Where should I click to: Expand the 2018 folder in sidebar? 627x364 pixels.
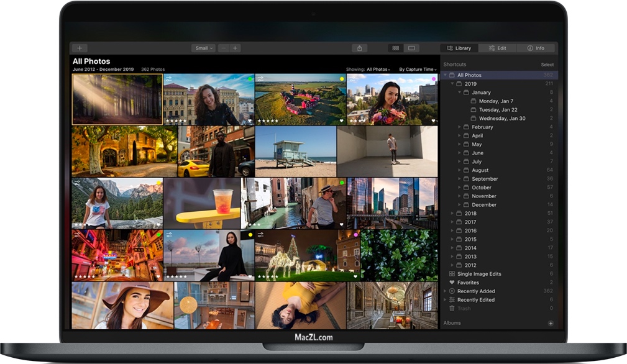[x=452, y=214]
